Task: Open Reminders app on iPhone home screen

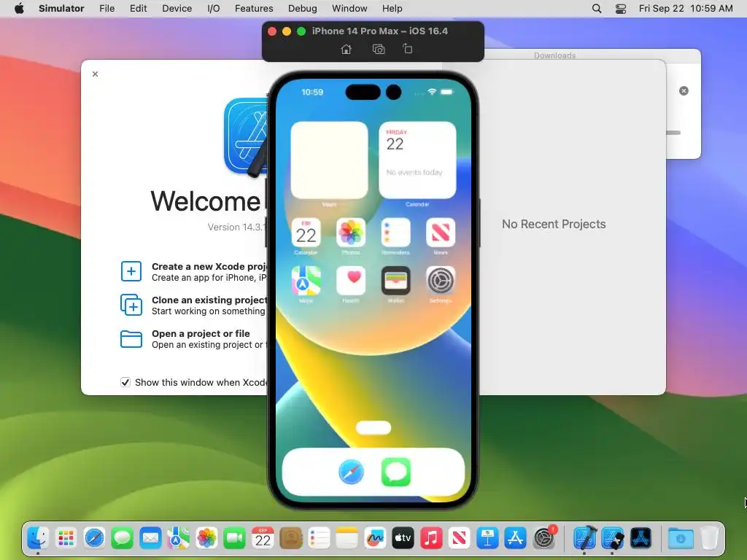Action: [x=395, y=233]
